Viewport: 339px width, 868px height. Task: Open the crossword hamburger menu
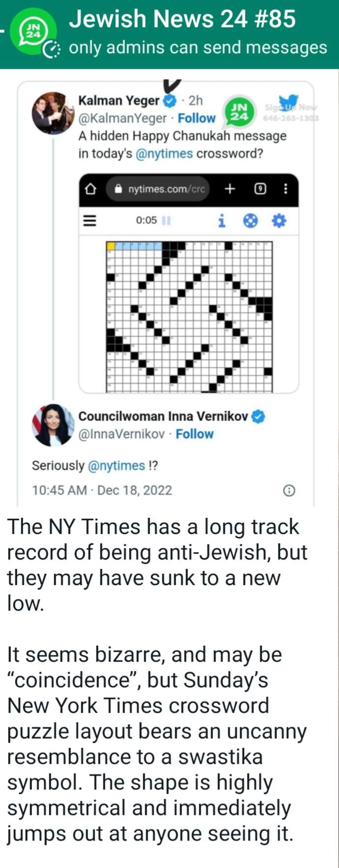[x=90, y=220]
